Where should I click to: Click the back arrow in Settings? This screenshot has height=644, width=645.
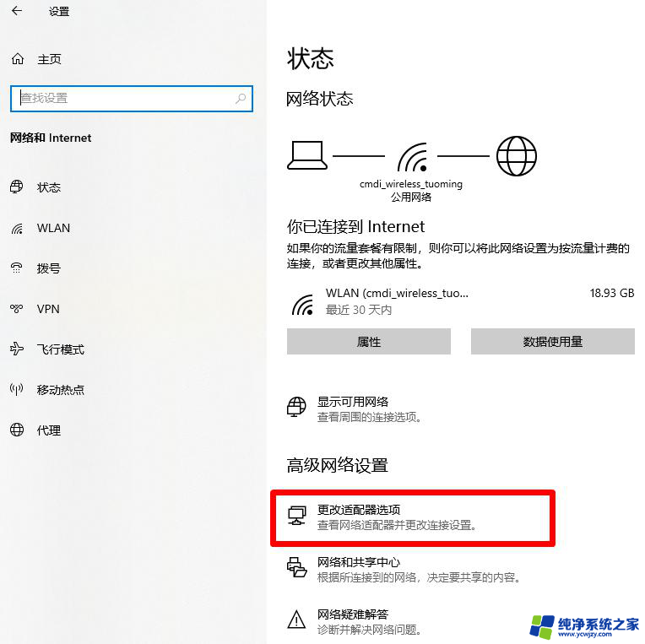point(17,12)
